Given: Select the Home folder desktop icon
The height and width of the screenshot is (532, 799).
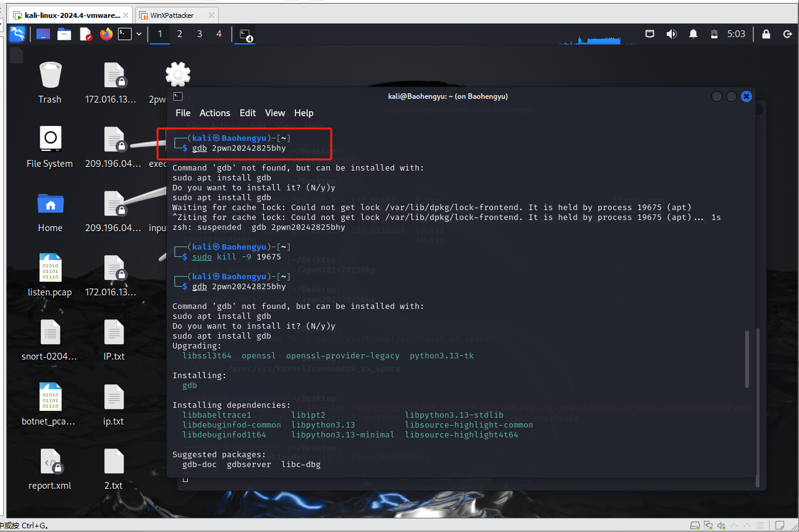Looking at the screenshot, I should coord(50,211).
